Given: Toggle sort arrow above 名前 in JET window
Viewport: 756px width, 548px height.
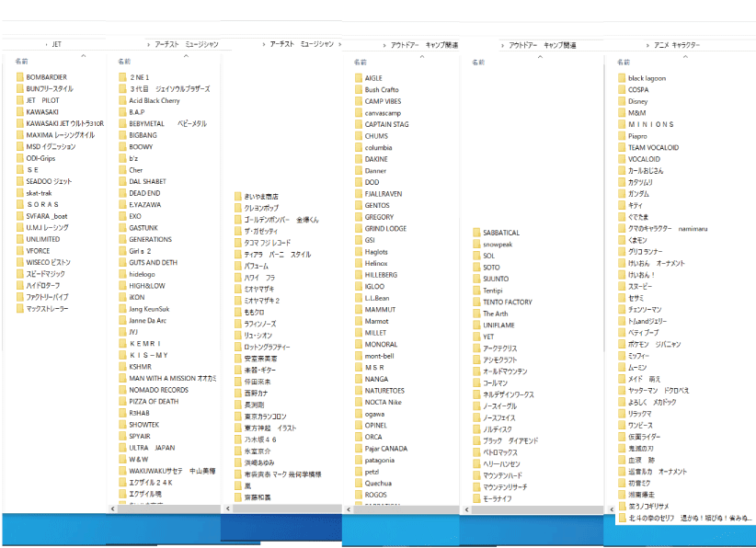Looking at the screenshot, I should tap(84, 56).
